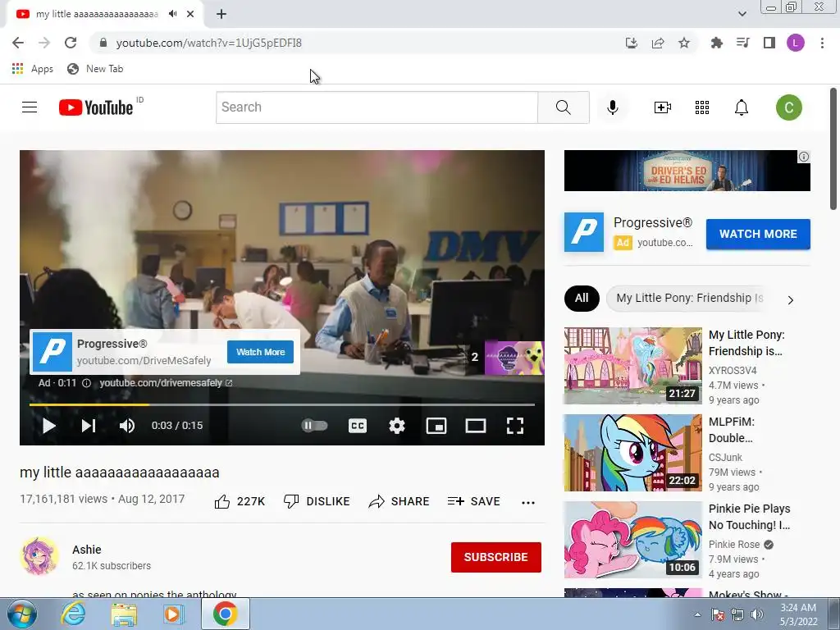Open notifications bell
Image resolution: width=840 pixels, height=630 pixels.
tap(741, 107)
